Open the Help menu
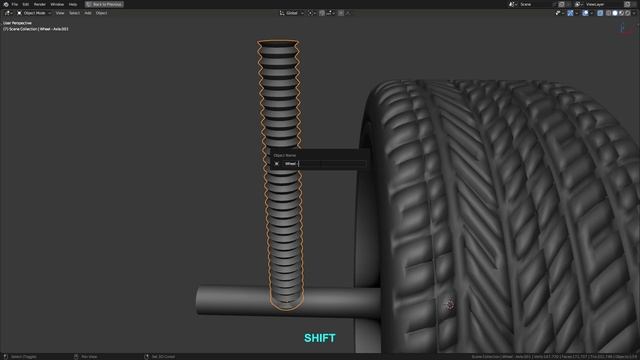The height and width of the screenshot is (360, 640). pos(73,4)
